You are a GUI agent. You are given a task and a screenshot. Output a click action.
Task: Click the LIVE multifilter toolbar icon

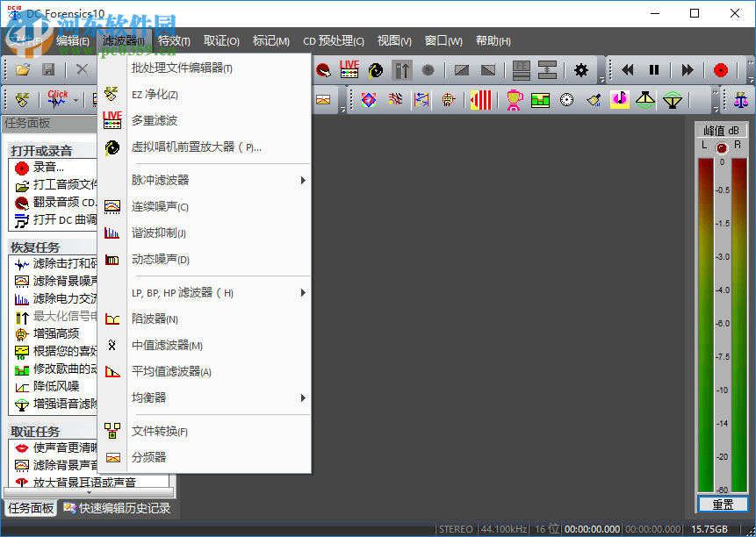point(349,69)
